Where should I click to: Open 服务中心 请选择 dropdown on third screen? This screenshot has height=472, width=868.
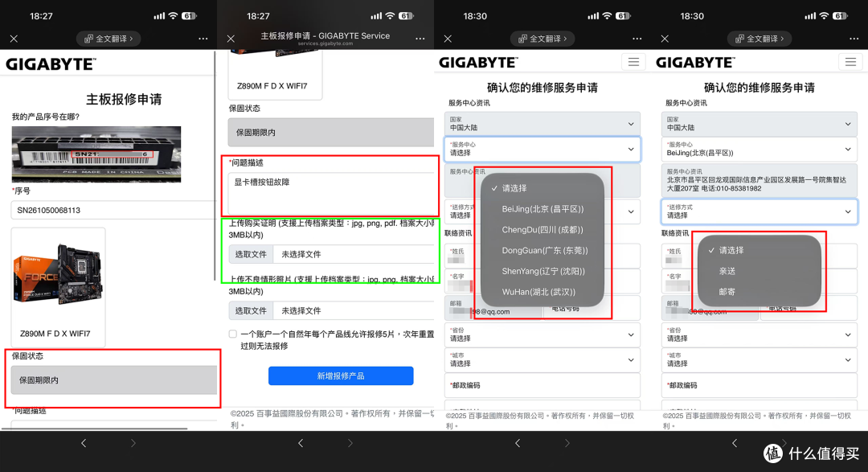[542, 149]
